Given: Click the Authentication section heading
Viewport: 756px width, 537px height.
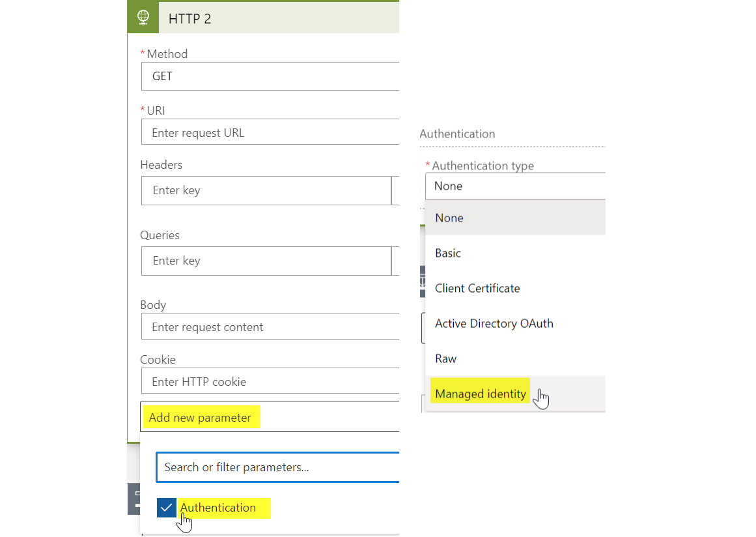Looking at the screenshot, I should coord(457,134).
